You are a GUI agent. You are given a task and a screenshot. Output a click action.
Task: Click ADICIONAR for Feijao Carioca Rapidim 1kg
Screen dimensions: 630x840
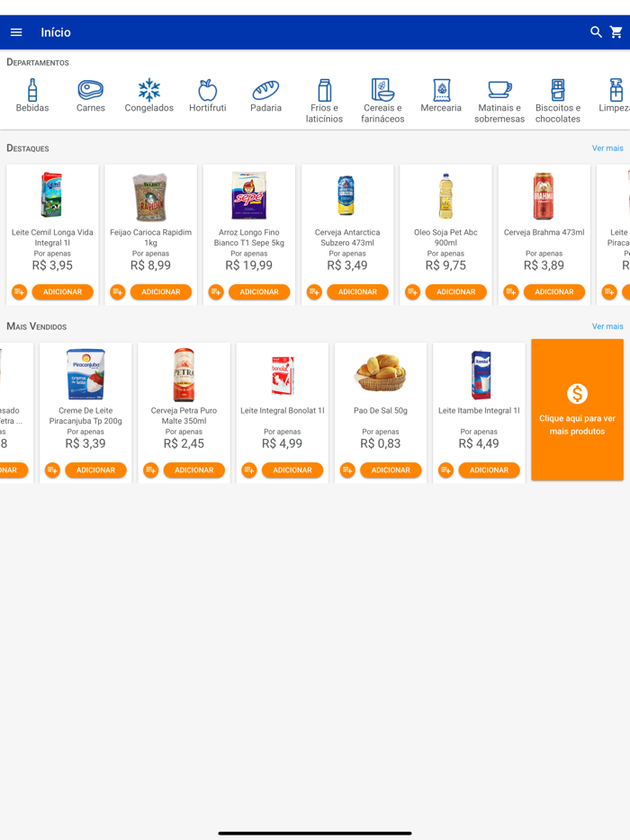click(x=161, y=292)
